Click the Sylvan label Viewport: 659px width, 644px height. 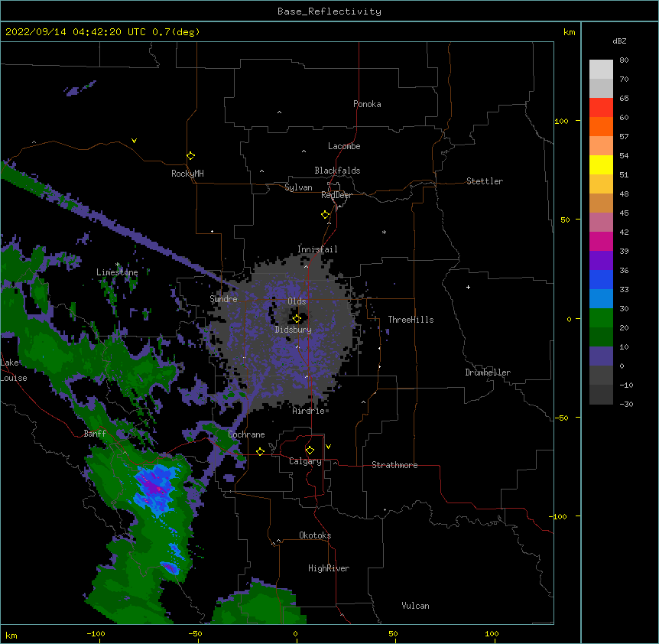[298, 187]
